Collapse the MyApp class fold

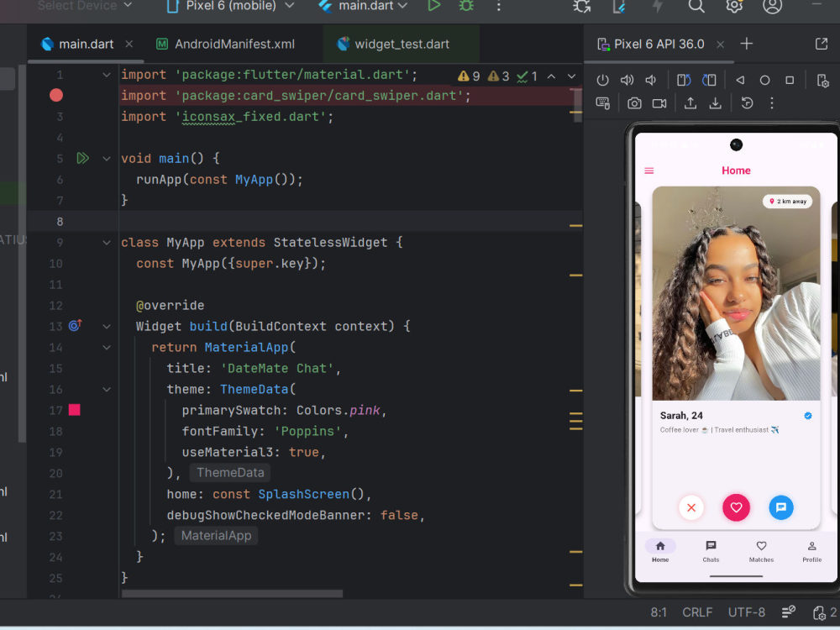pyautogui.click(x=106, y=243)
